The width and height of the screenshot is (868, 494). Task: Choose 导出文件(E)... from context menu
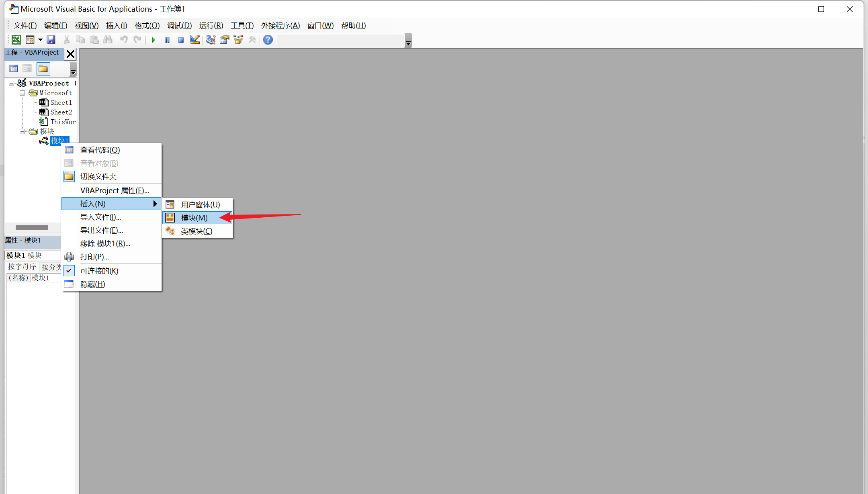click(101, 230)
